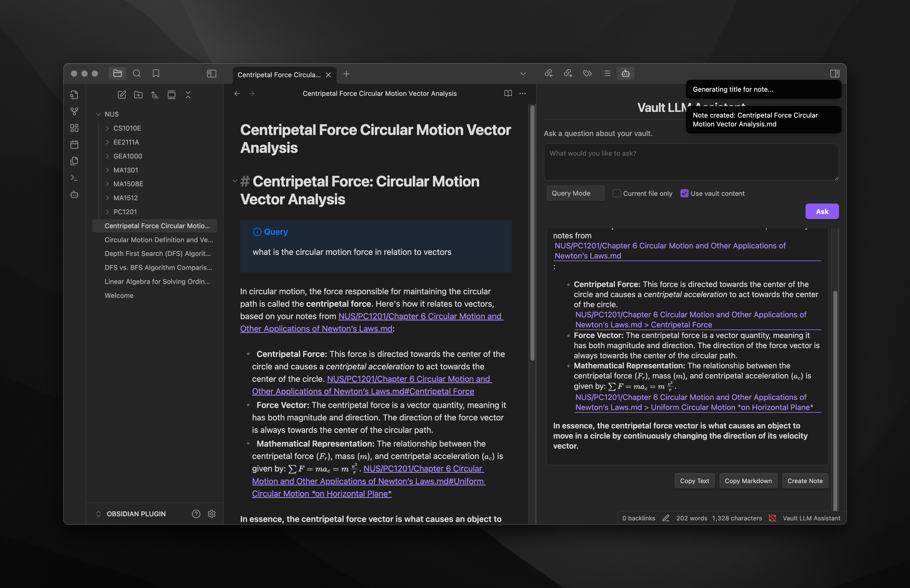Click the new note pencil icon
Viewport: 910px width, 588px height.
click(122, 95)
